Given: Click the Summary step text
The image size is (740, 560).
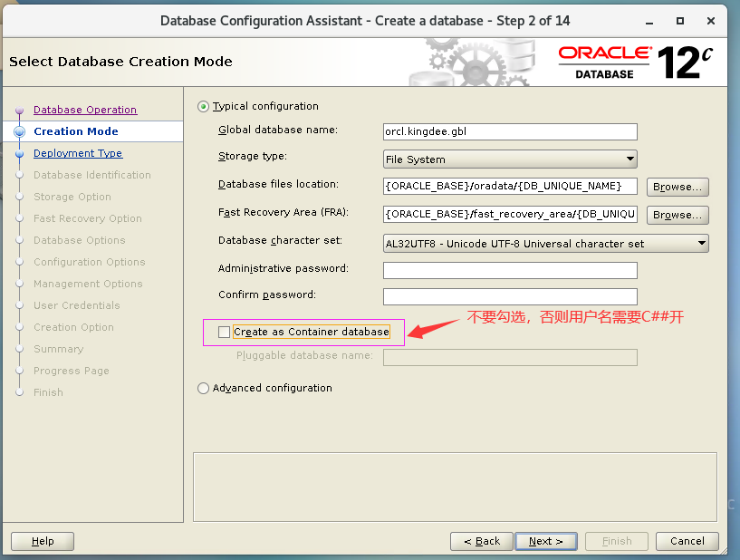Looking at the screenshot, I should tap(59, 349).
